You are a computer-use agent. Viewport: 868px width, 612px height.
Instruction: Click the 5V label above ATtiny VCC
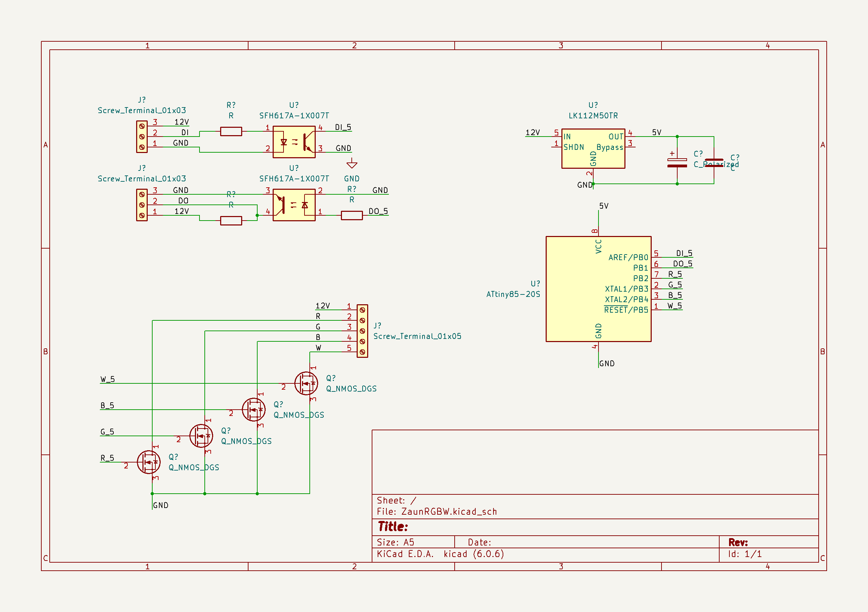tap(604, 206)
